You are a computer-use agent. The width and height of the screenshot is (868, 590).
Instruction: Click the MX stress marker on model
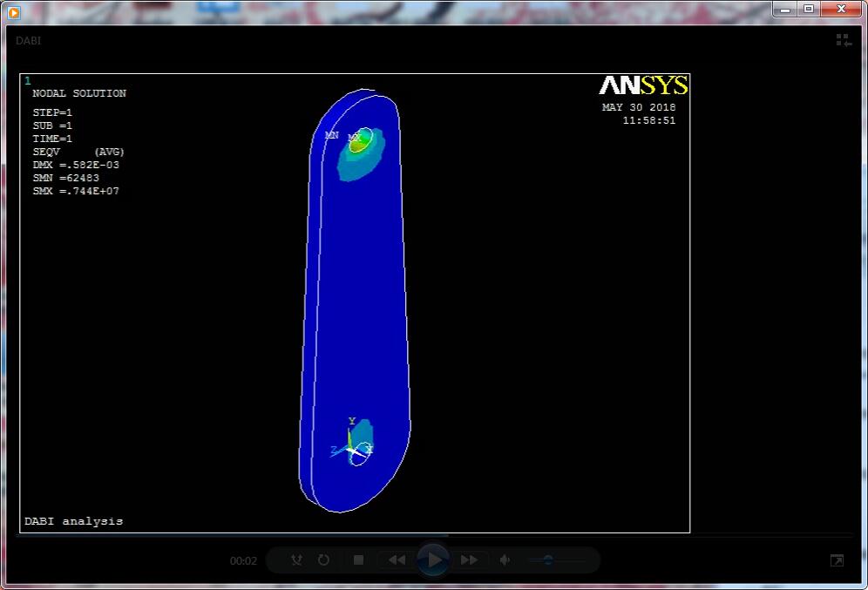click(x=354, y=138)
